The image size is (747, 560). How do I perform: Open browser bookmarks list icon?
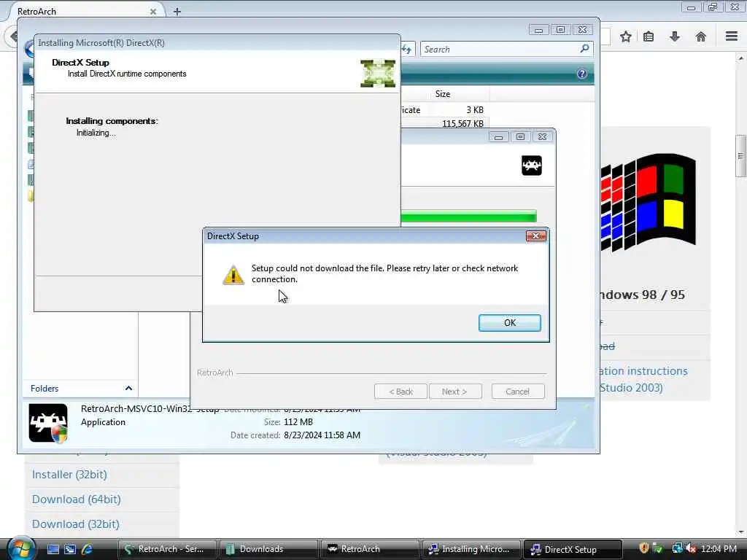[x=649, y=36]
